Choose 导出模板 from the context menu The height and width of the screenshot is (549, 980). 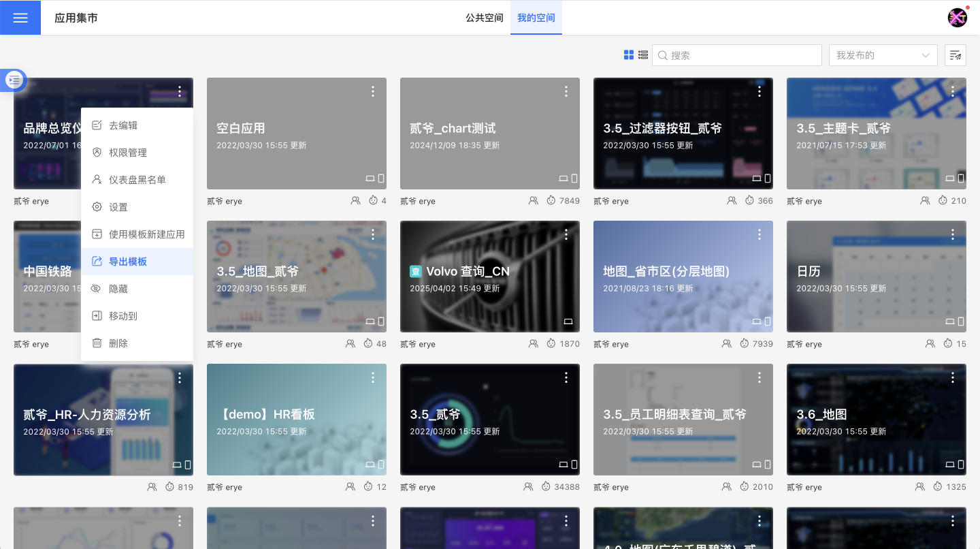coord(128,262)
